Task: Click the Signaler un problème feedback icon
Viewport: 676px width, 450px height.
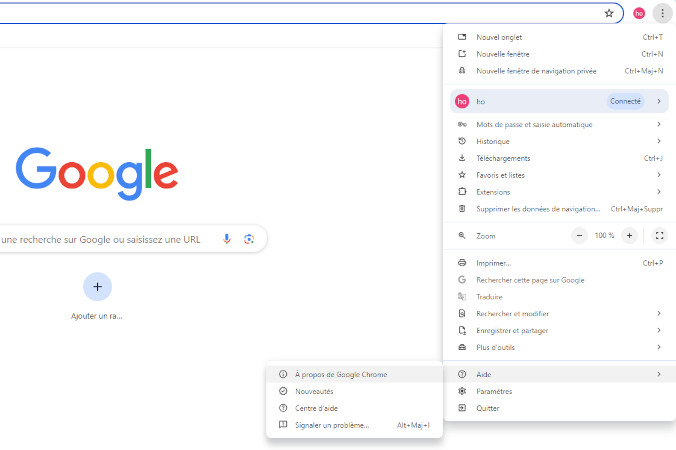Action: tap(283, 425)
